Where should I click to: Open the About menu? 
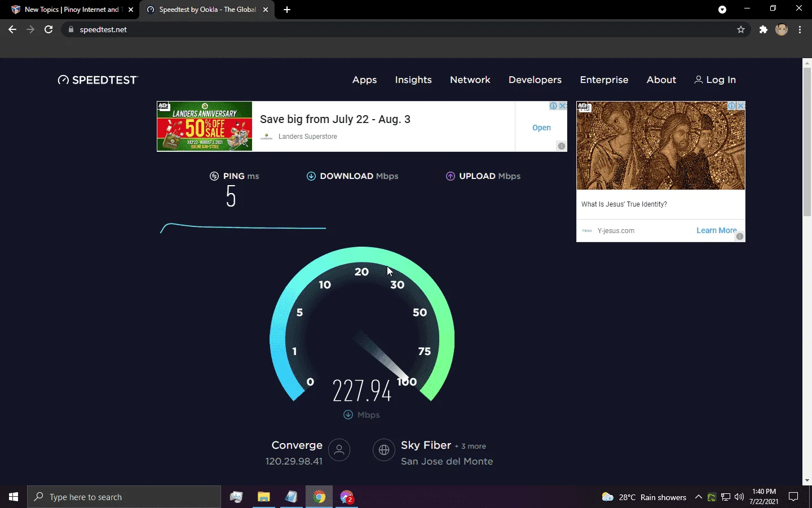point(661,80)
